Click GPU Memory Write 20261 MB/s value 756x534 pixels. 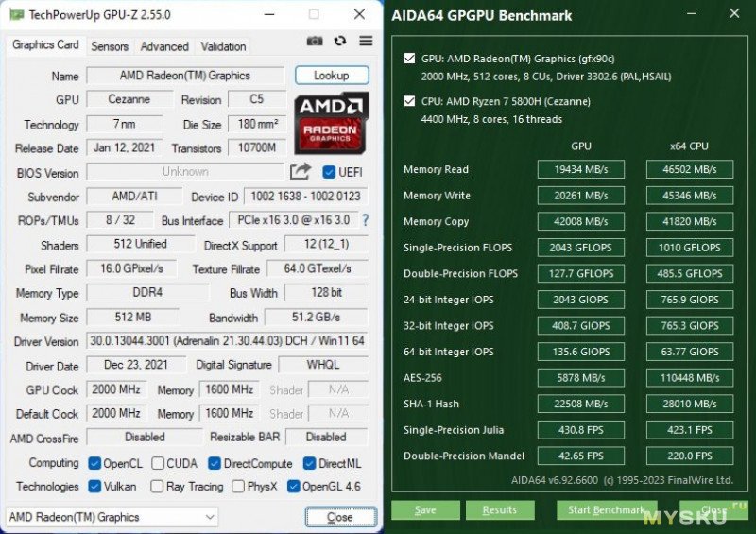click(x=581, y=196)
